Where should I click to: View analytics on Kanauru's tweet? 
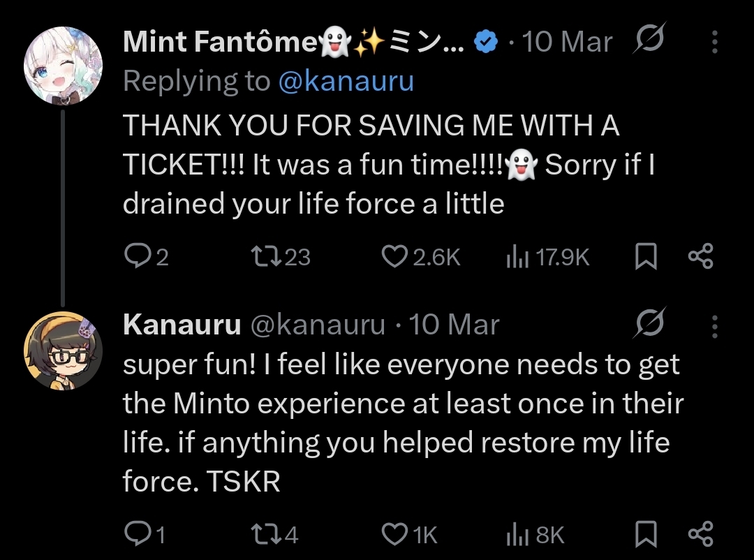coord(517,535)
